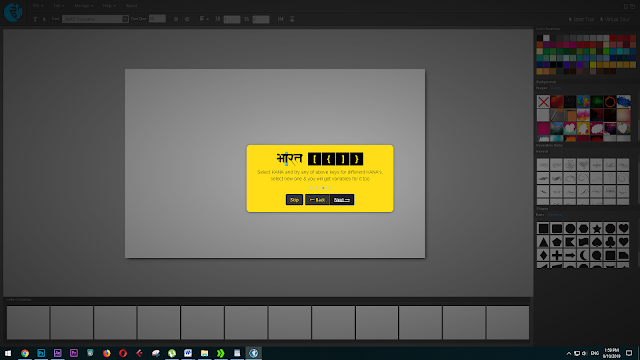Viewport: 640px width, 360px height.
Task: Click the Skip button in the tour popup
Action: click(294, 200)
